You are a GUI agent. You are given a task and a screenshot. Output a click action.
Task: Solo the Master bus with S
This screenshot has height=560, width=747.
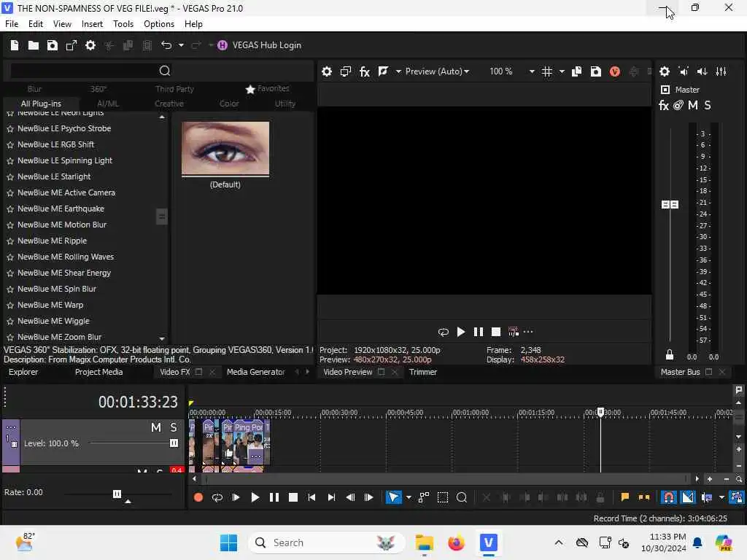708,105
